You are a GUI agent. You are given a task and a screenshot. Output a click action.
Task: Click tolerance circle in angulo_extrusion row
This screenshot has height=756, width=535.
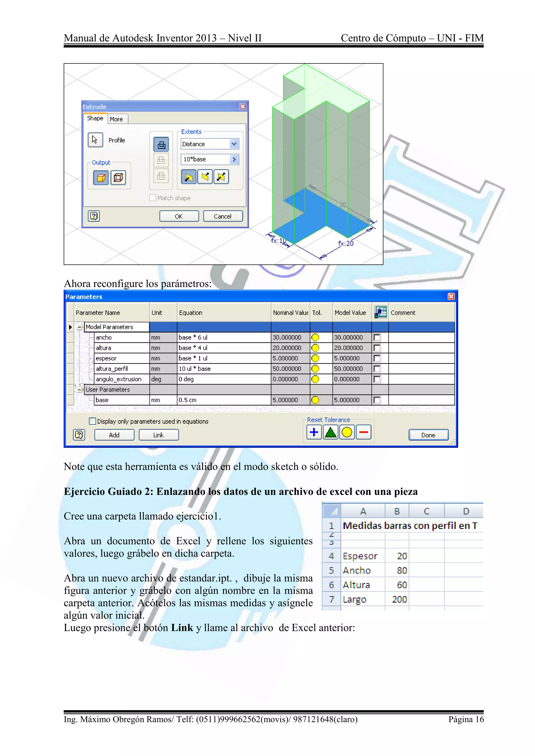pyautogui.click(x=315, y=379)
